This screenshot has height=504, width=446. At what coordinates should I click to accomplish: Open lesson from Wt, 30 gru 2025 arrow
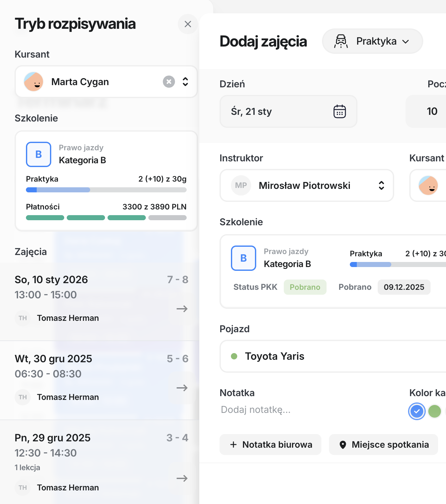click(x=182, y=388)
